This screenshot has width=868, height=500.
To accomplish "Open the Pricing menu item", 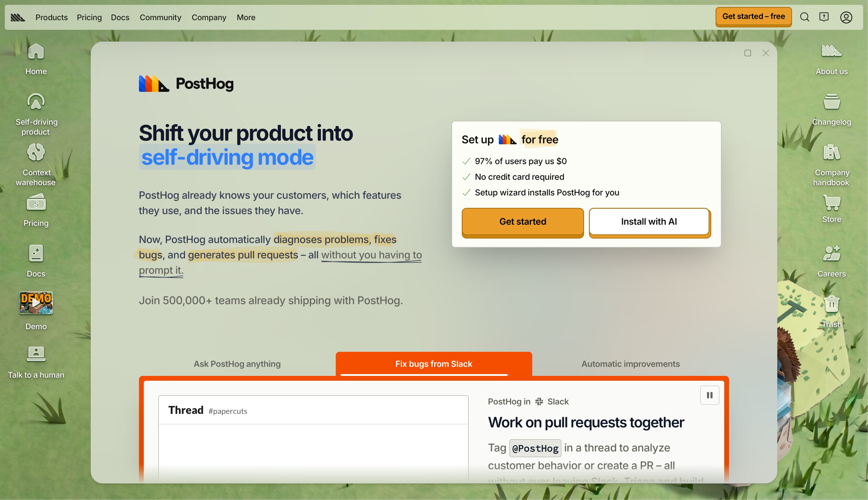I will click(x=89, y=17).
